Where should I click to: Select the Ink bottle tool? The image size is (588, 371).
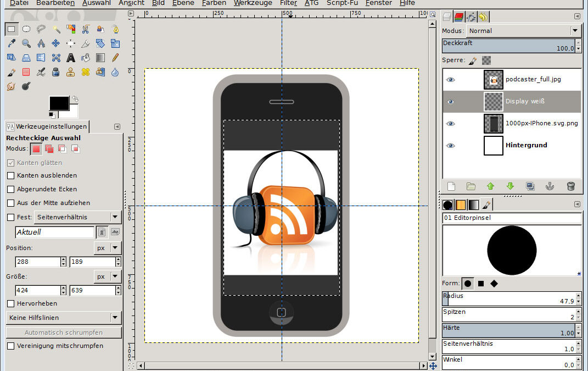click(x=56, y=71)
